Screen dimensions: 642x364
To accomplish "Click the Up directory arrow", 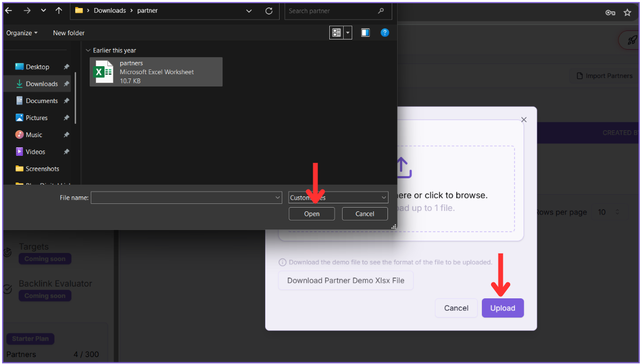I will point(59,11).
